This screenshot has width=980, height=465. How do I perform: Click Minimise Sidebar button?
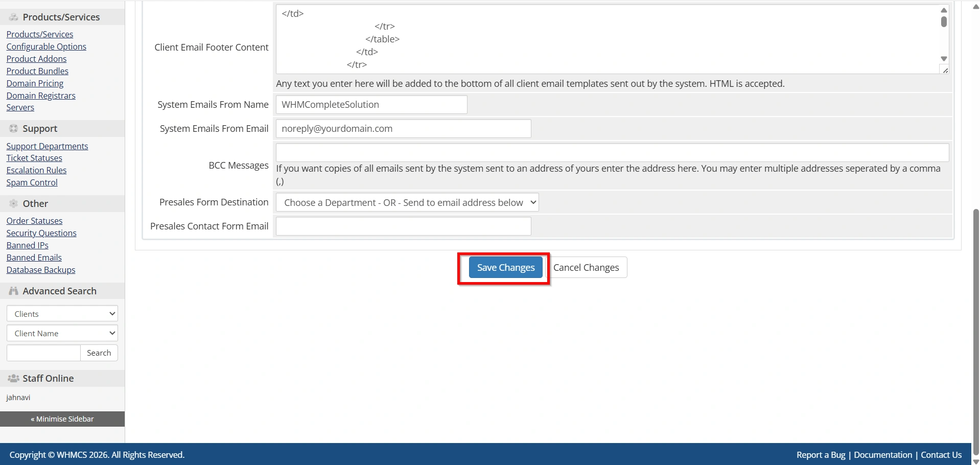(x=62, y=419)
